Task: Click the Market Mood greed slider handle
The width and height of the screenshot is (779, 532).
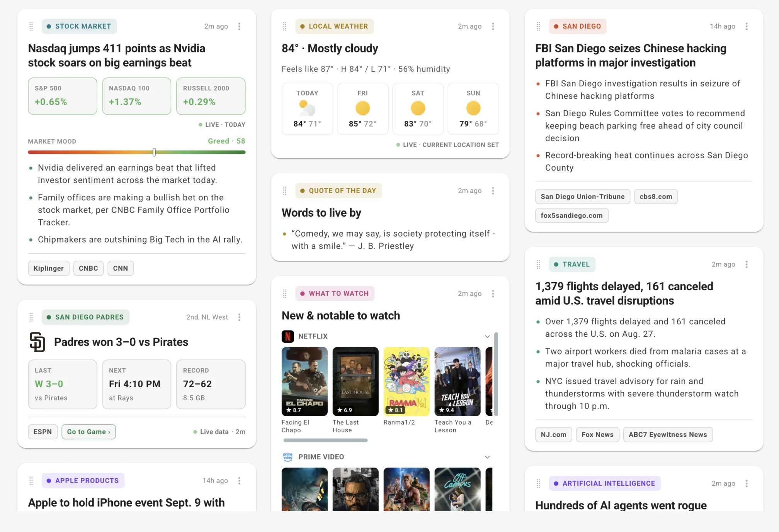Action: pos(154,152)
